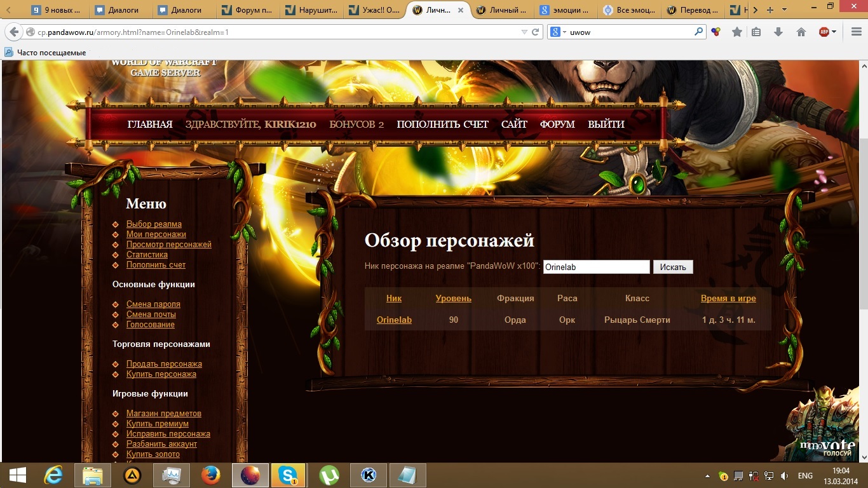This screenshot has height=488, width=868.
Task: Open 'Мои персонажи' link
Action: click(156, 234)
